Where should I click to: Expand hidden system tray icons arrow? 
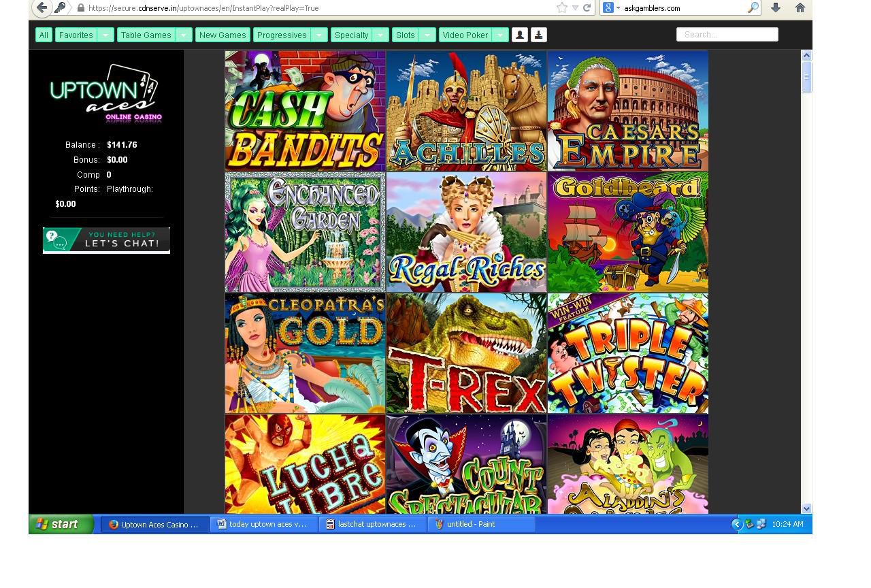pyautogui.click(x=737, y=524)
